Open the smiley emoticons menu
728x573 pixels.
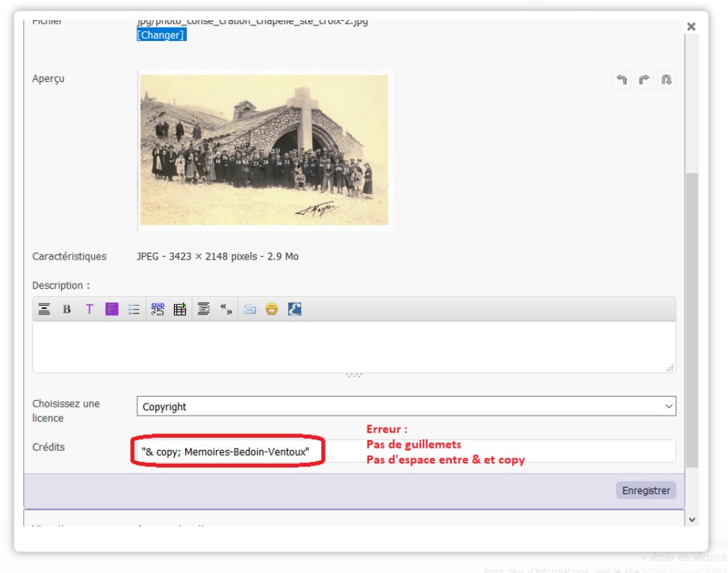click(x=272, y=309)
